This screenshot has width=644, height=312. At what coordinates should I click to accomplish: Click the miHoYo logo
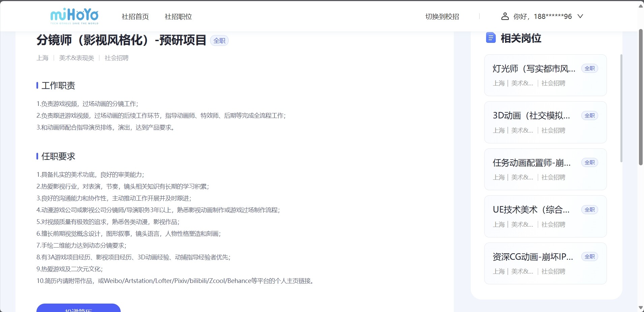tap(74, 16)
